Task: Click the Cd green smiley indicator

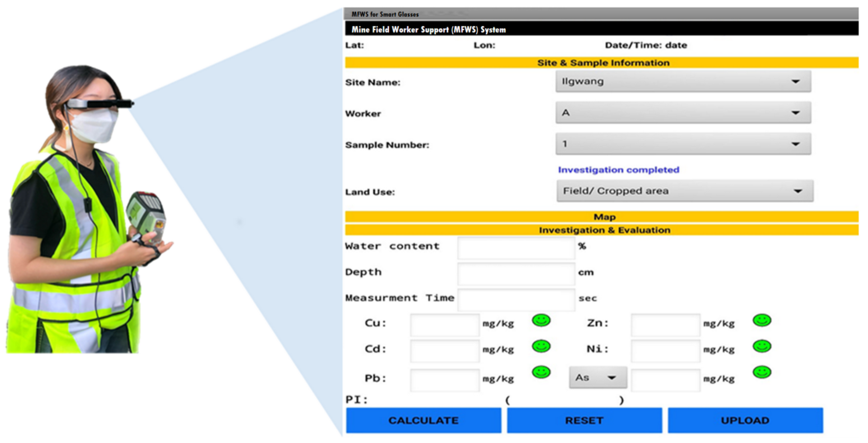Action: click(x=541, y=346)
